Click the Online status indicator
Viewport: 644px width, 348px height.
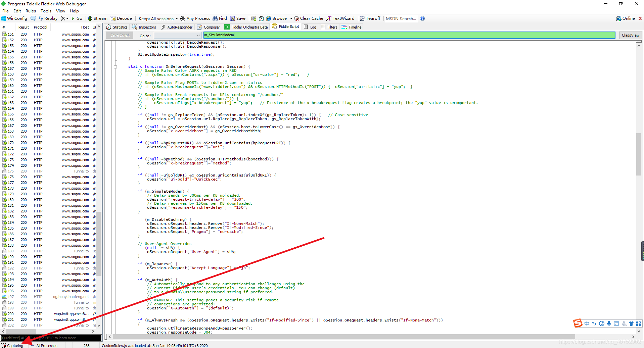(626, 18)
